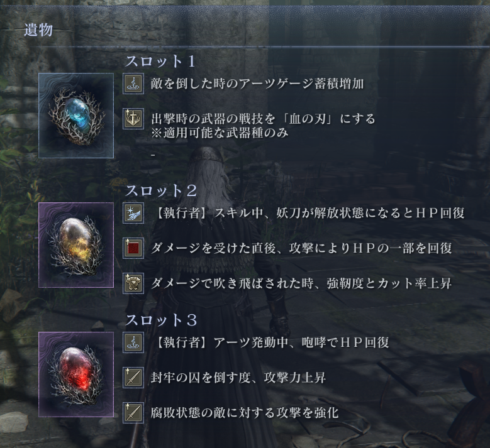Click the weapon skill 血の刃 icon
Image resolution: width=490 pixels, height=448 pixels.
133,119
